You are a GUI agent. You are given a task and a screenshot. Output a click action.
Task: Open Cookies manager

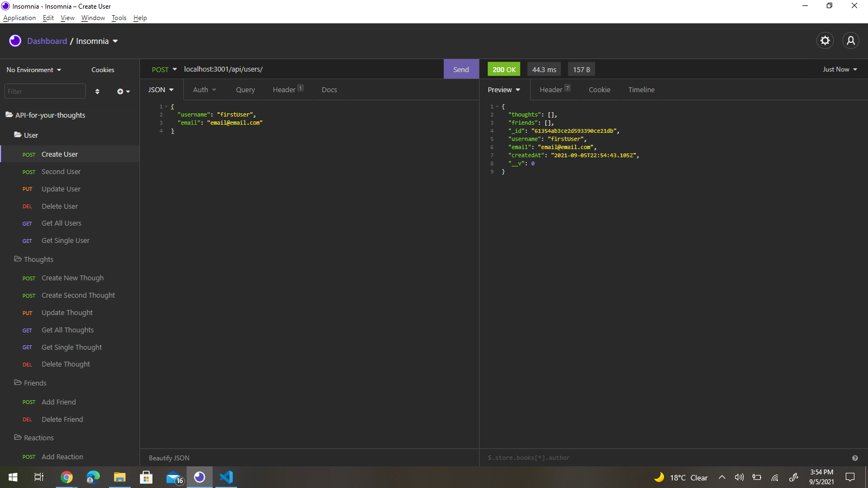coord(103,70)
